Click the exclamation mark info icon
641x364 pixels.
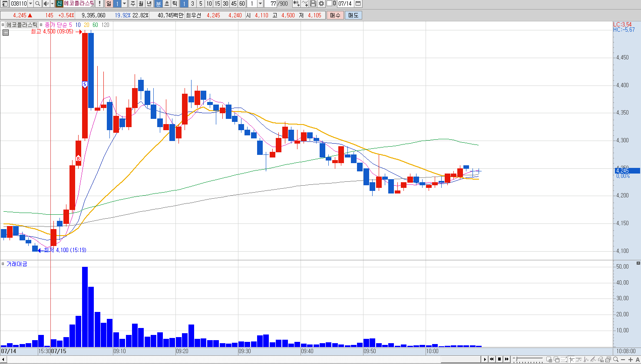click(99, 3)
